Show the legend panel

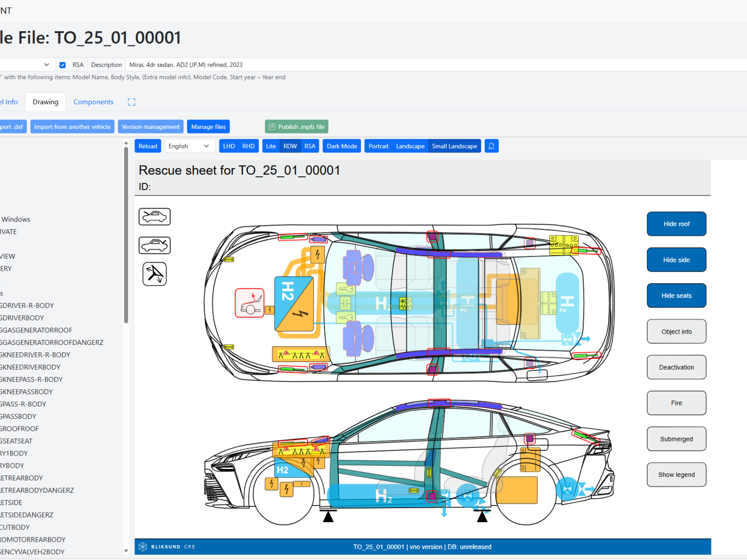[x=676, y=475]
